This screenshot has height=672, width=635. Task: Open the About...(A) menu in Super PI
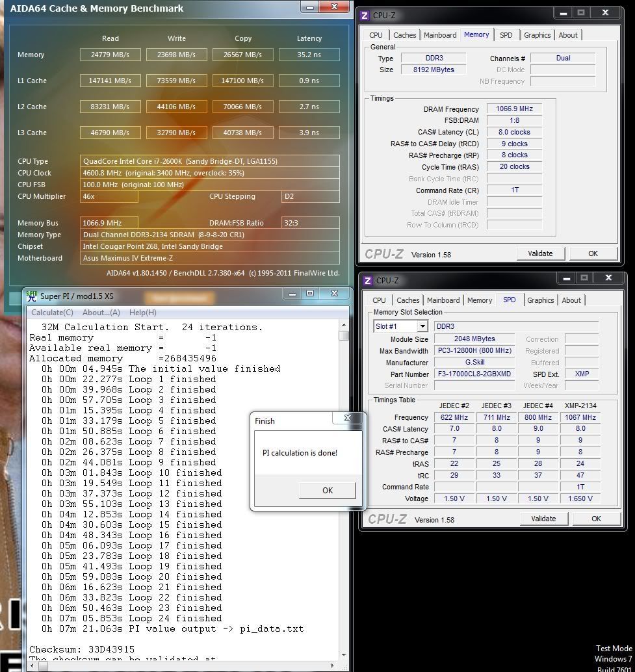coord(101,313)
